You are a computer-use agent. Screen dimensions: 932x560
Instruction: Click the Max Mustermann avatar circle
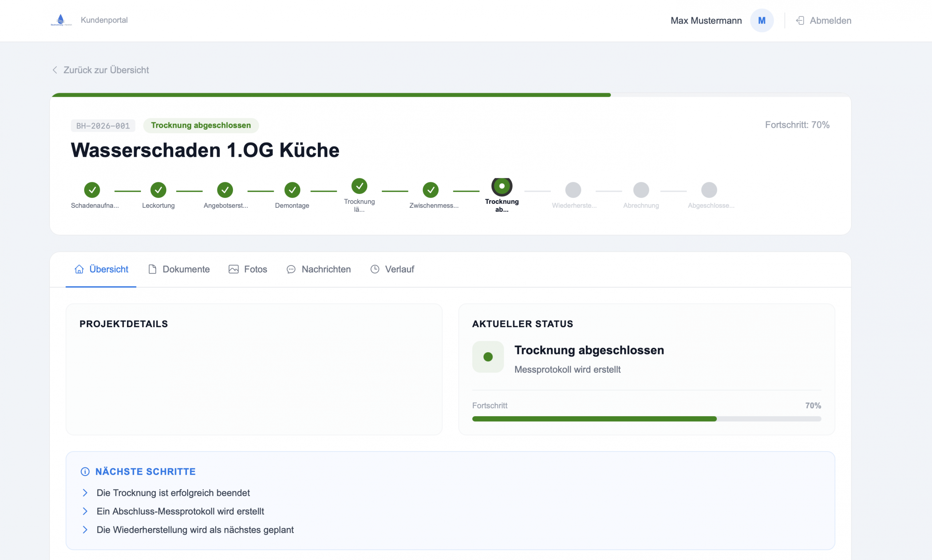762,20
